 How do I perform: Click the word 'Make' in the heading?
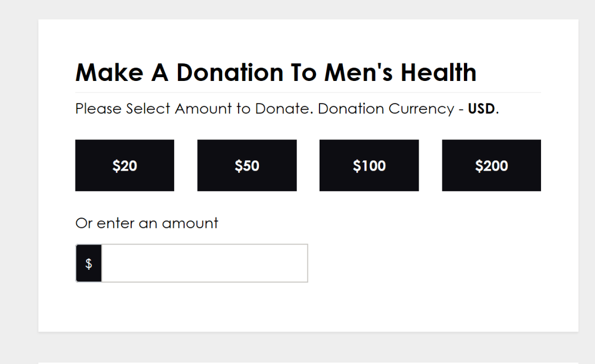click(x=109, y=73)
